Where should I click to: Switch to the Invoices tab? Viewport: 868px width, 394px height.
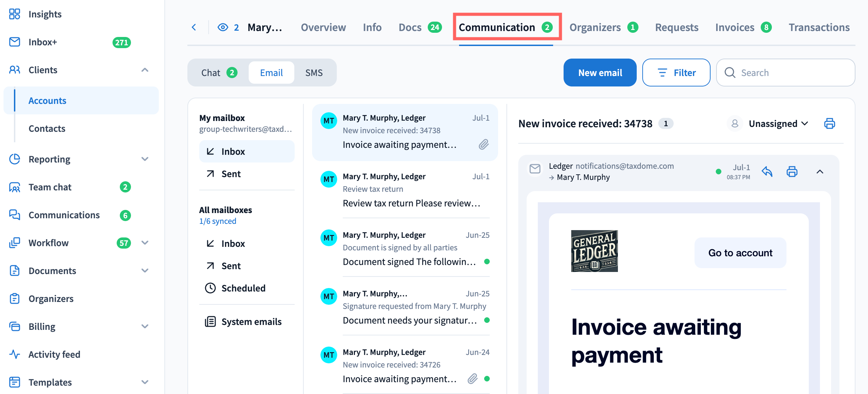tap(743, 27)
